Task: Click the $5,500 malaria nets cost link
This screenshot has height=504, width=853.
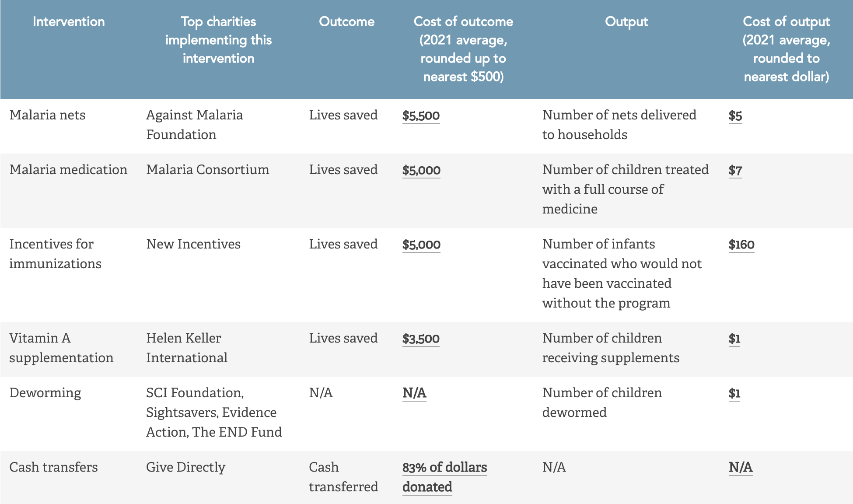Action: pos(421,115)
